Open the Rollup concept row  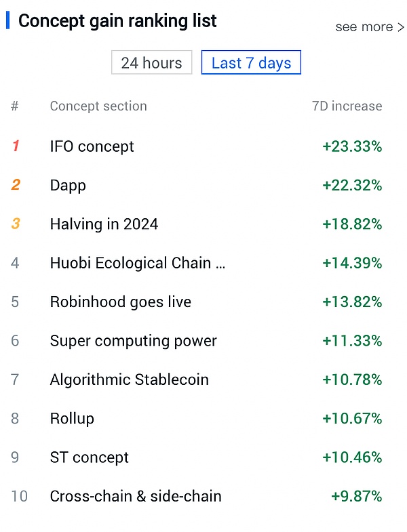pyautogui.click(x=72, y=418)
